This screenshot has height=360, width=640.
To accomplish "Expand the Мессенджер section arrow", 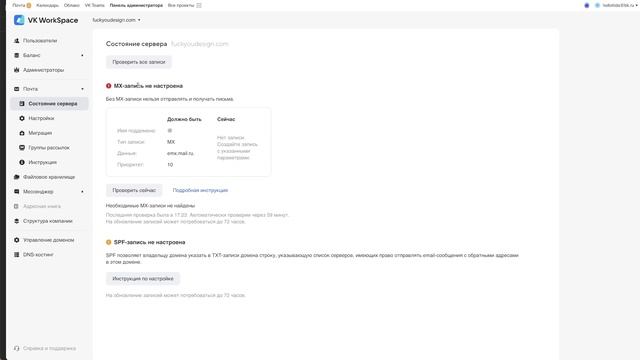I will pos(82,191).
